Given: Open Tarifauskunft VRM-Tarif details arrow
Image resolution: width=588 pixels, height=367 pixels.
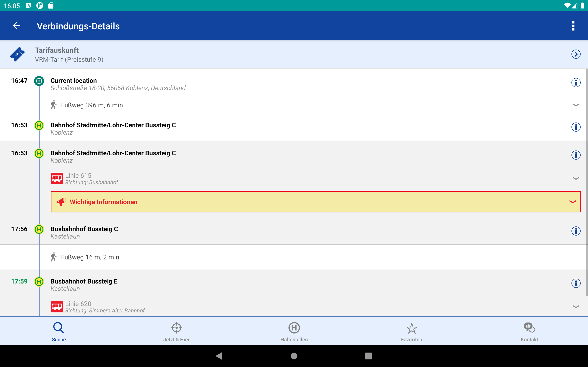Looking at the screenshot, I should pyautogui.click(x=576, y=54).
